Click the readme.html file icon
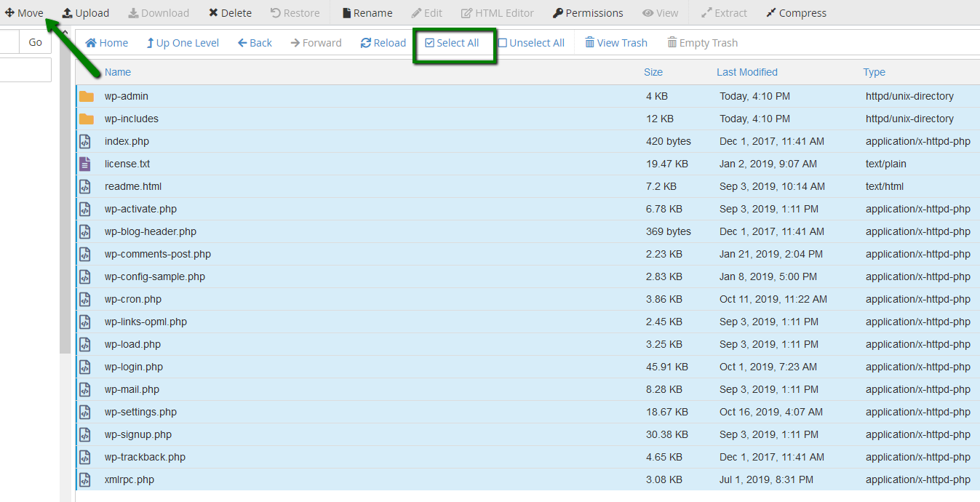This screenshot has width=980, height=502. tap(85, 186)
